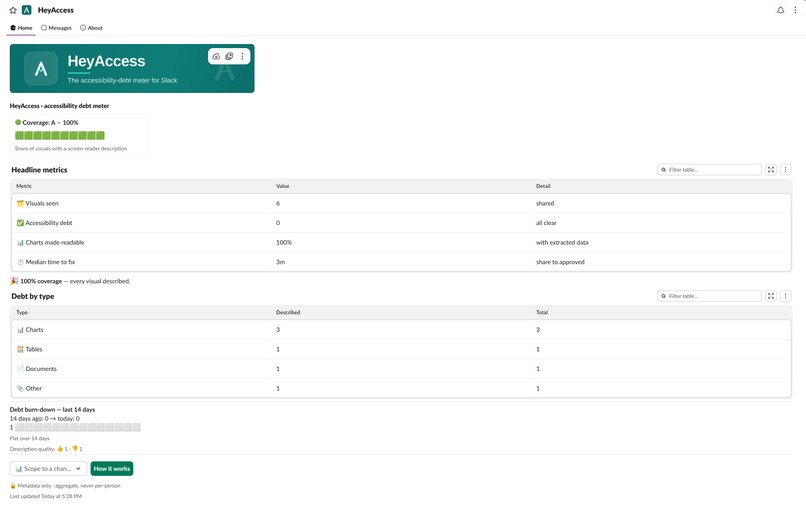806x523 pixels.
Task: Open the app header more-options menu
Action: click(x=795, y=10)
